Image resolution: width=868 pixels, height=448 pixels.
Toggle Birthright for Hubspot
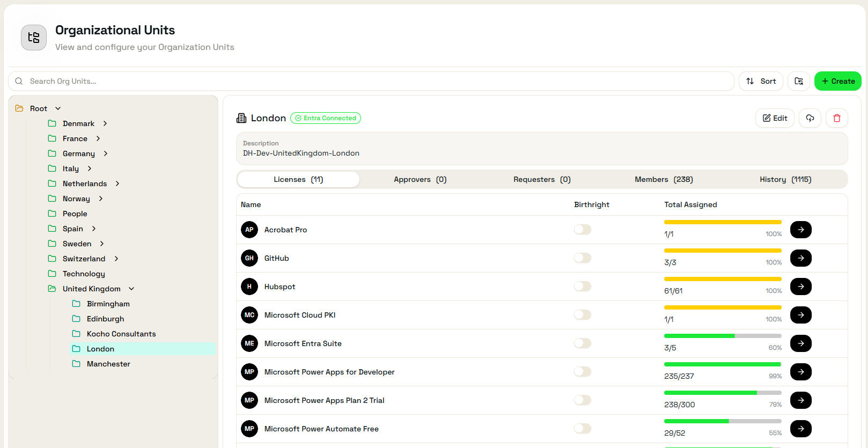(x=583, y=287)
